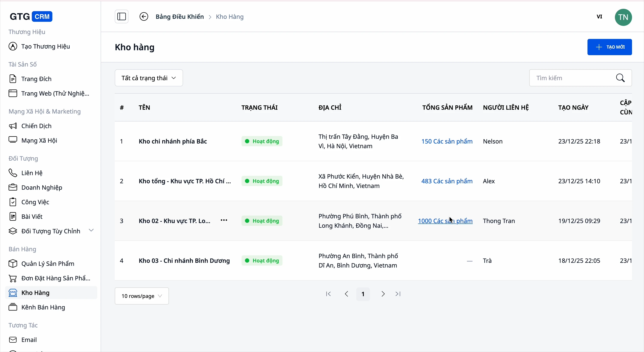Click the Bảng Điều Khiển breadcrumb
Screen dimensions: 644x352
coord(179,17)
